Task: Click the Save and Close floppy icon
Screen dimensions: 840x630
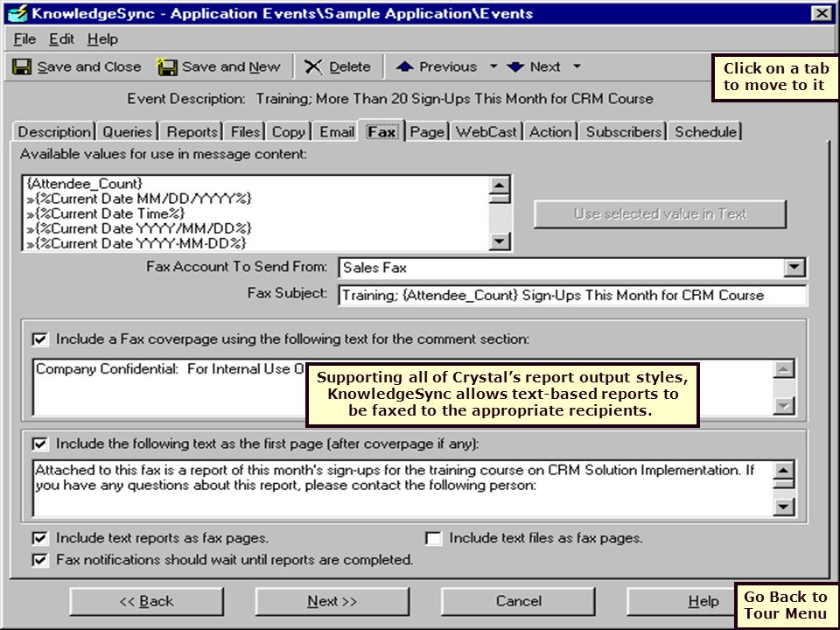Action: pyautogui.click(x=22, y=67)
